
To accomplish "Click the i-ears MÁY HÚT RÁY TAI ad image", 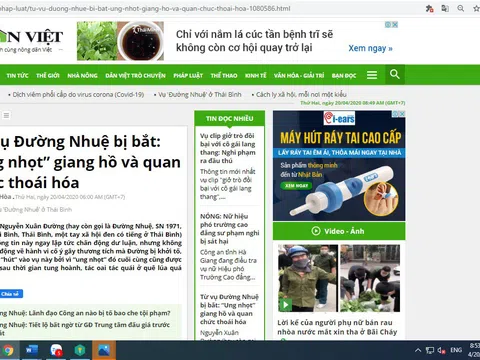I will [339, 166].
